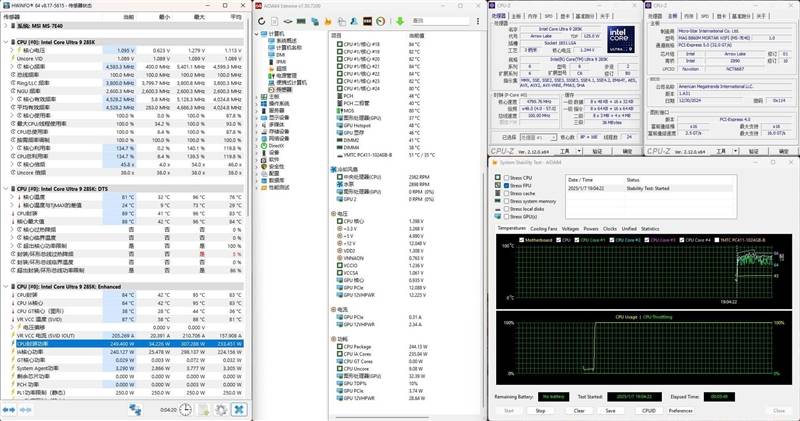Open the Report page icon in AIDA64 toolbar
The image size is (800, 421).
(274, 21)
